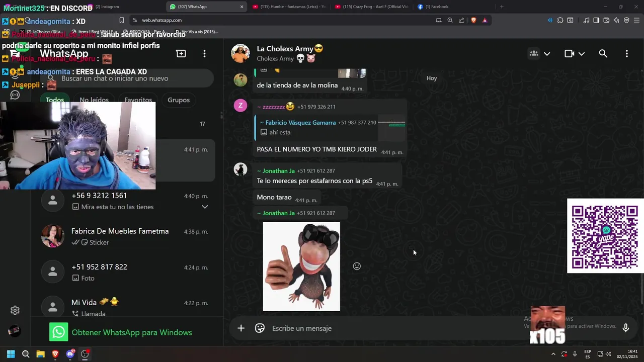Click the Brave VPN shield icon

(x=626, y=20)
